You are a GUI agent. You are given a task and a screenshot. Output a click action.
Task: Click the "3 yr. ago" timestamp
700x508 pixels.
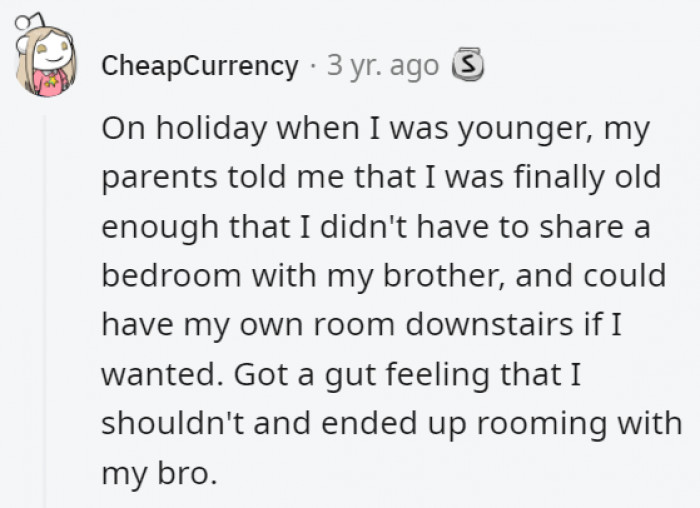click(383, 66)
